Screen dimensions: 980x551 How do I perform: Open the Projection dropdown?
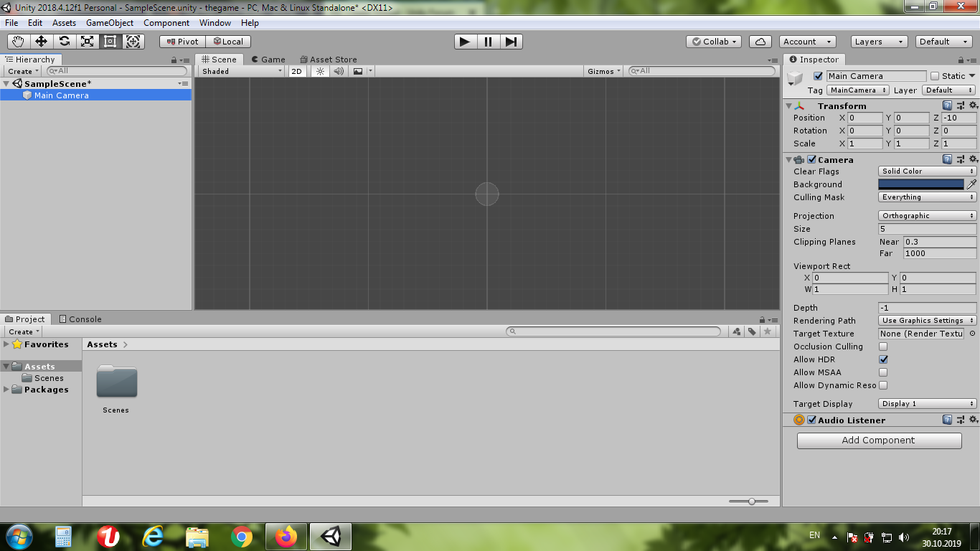pos(928,216)
